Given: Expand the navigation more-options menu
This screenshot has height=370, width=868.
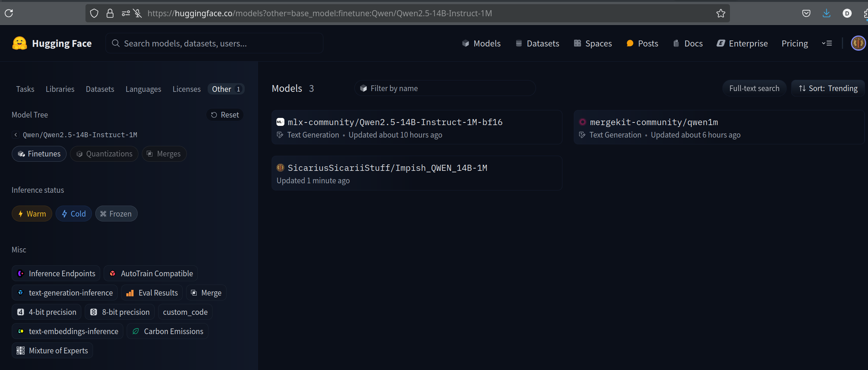Looking at the screenshot, I should 827,43.
